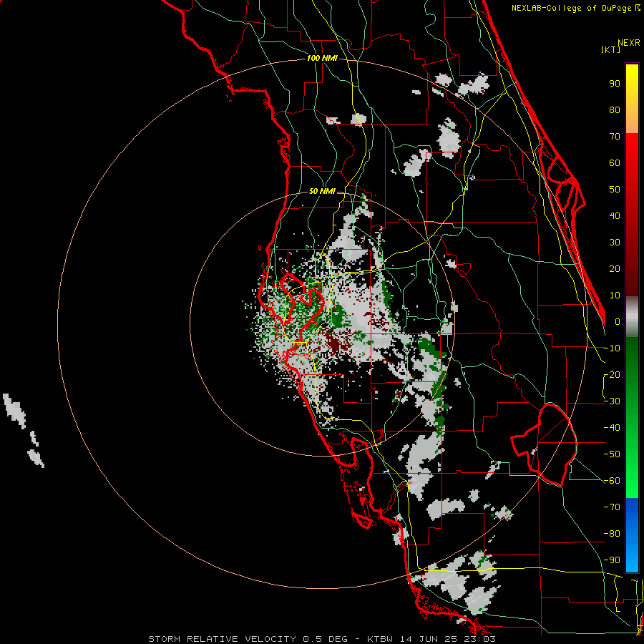Image resolution: width=644 pixels, height=644 pixels.
Task: Select the 100 NMI range ring label
Action: coord(322,59)
